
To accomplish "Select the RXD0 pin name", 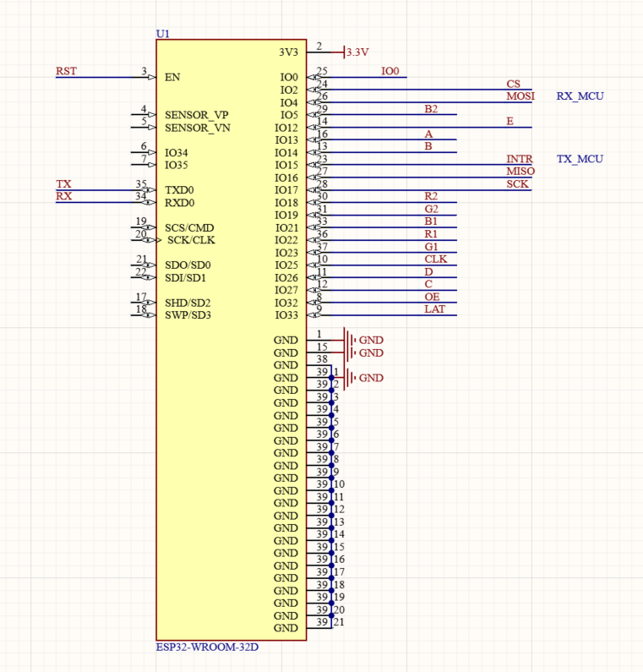I will click(x=180, y=203).
